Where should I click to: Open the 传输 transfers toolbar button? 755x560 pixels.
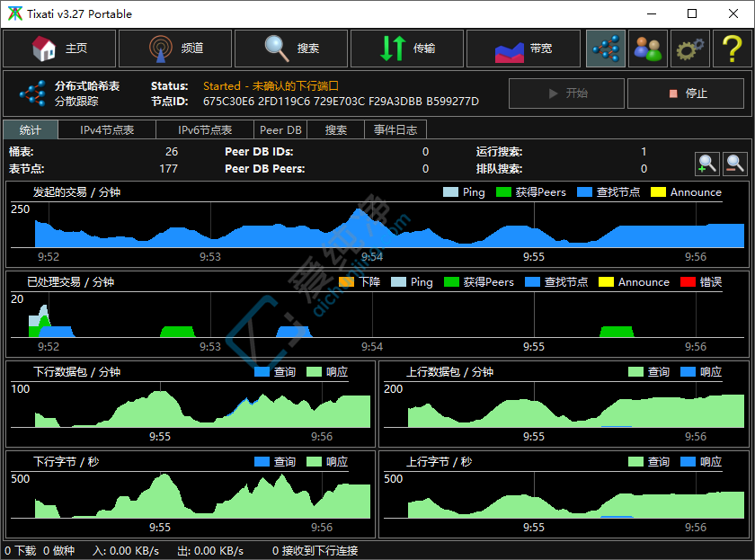407,49
